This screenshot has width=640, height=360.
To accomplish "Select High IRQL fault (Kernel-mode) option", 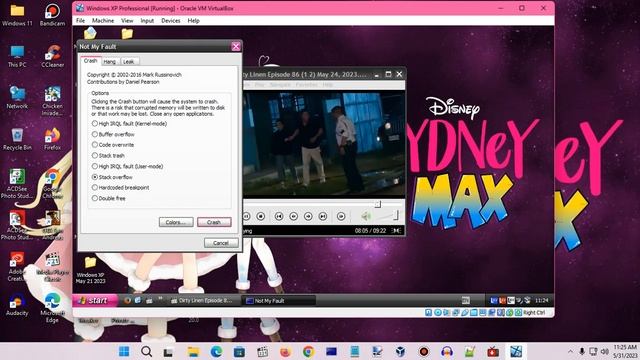I will point(129,123).
